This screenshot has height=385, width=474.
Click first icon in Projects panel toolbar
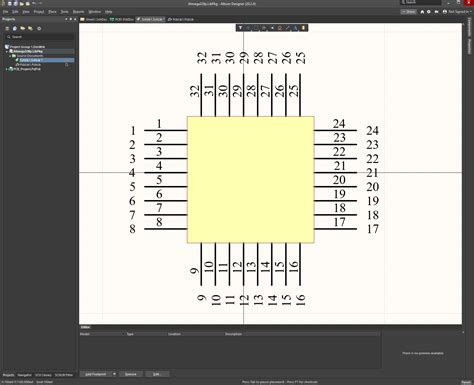7,28
